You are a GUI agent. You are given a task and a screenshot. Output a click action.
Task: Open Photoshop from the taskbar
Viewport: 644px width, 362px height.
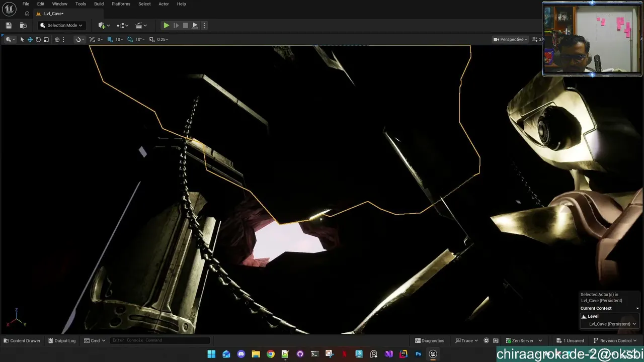coord(418,354)
